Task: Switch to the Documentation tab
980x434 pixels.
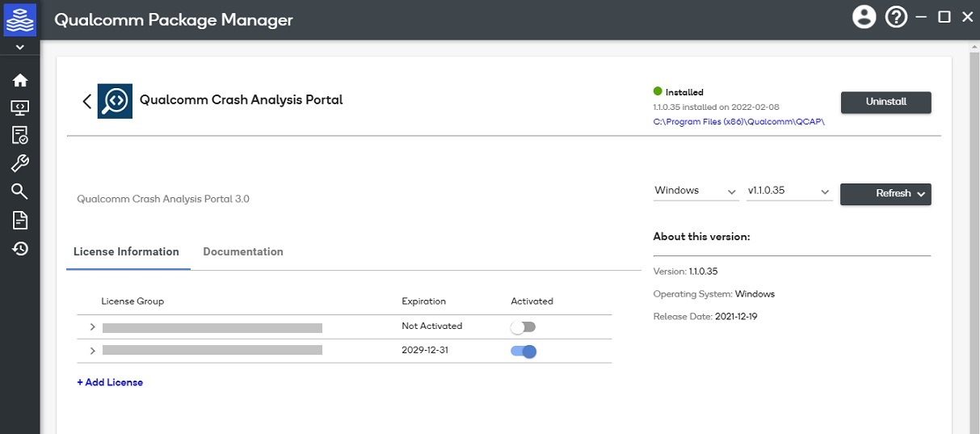Action: (x=242, y=251)
